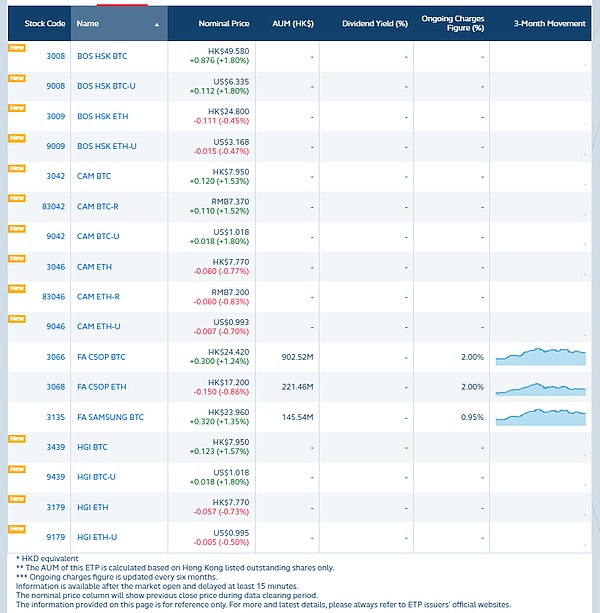Sort by Ongoing Charges Figure header

(452, 22)
